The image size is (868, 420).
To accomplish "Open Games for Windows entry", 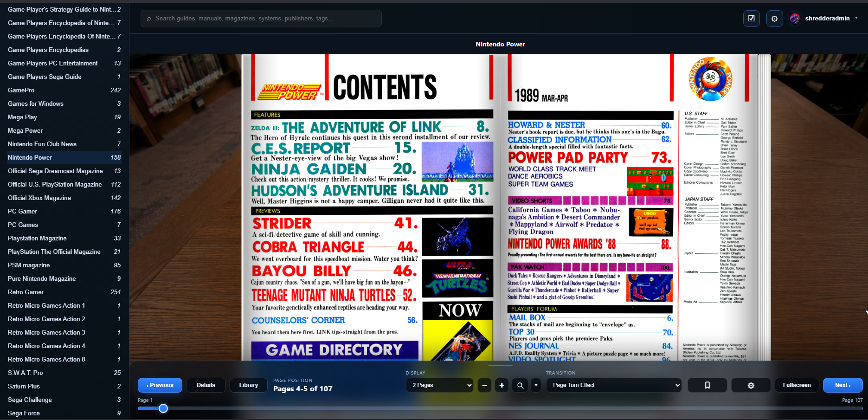I will 64,103.
